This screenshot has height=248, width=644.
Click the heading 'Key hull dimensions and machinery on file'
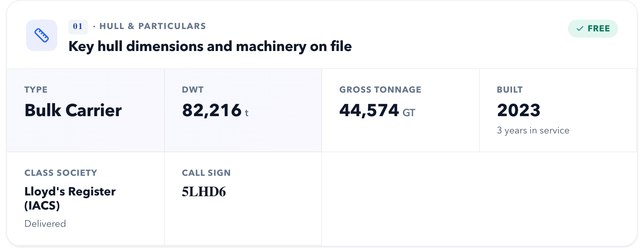click(x=210, y=46)
